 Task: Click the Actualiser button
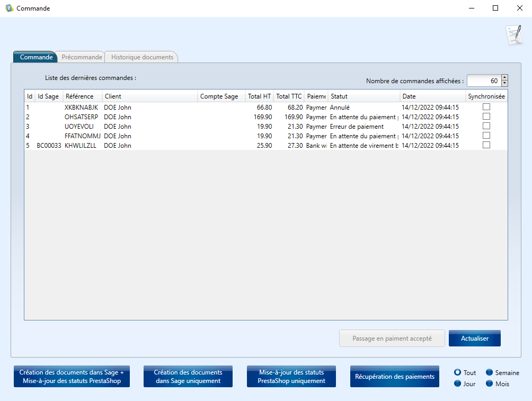(x=474, y=338)
